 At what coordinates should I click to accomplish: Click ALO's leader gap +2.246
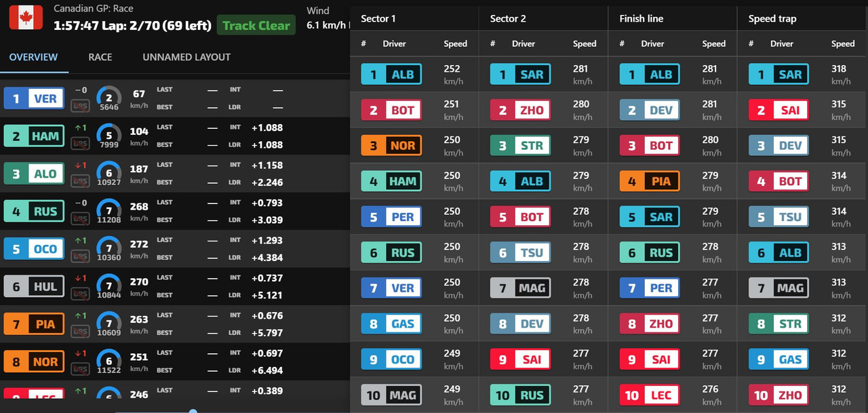[x=267, y=182]
